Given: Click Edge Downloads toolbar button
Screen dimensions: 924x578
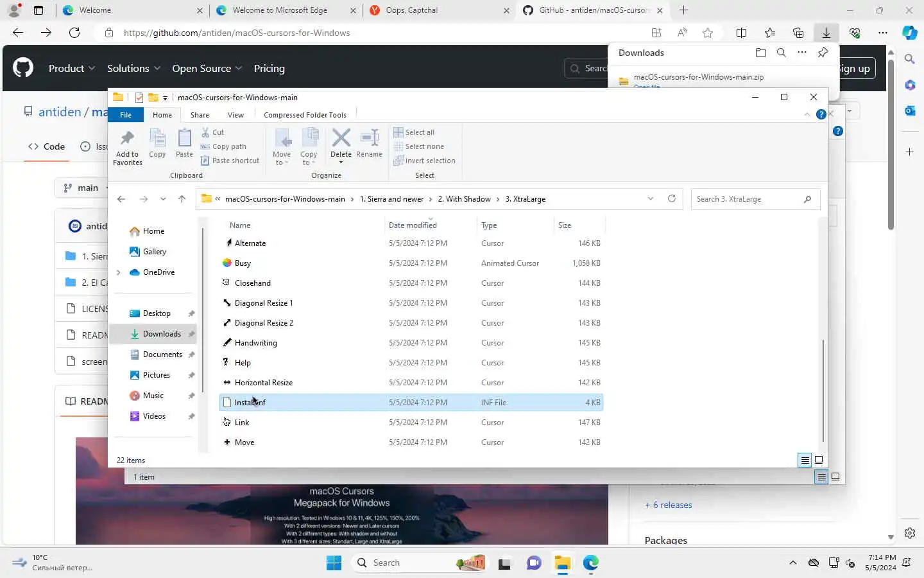Looking at the screenshot, I should click(826, 33).
